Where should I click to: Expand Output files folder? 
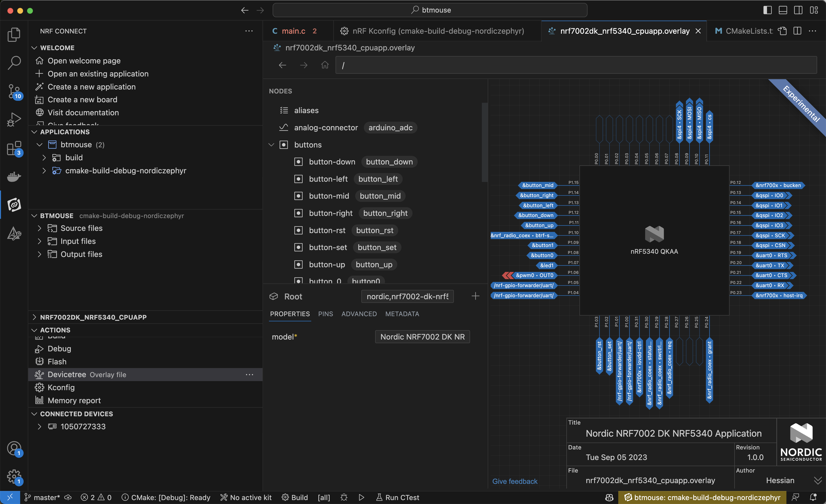point(40,254)
